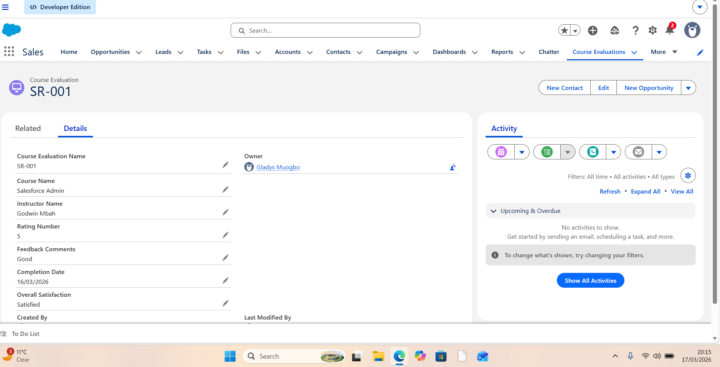This screenshot has width=720, height=367.
Task: Click the Expand All link
Action: pyautogui.click(x=645, y=192)
